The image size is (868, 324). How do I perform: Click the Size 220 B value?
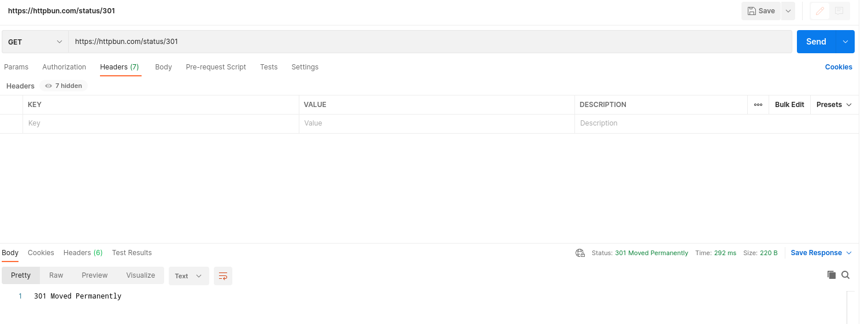[x=768, y=253]
